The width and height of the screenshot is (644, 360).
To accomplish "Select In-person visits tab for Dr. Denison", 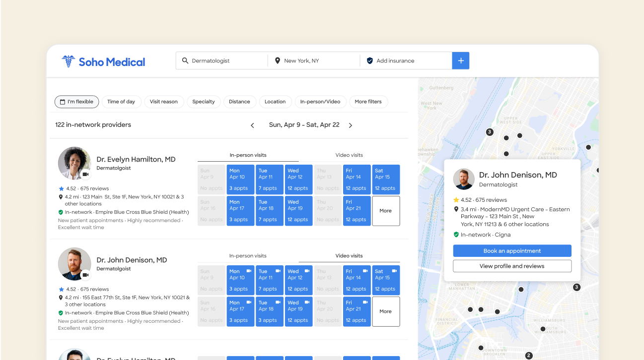I will pyautogui.click(x=248, y=256).
